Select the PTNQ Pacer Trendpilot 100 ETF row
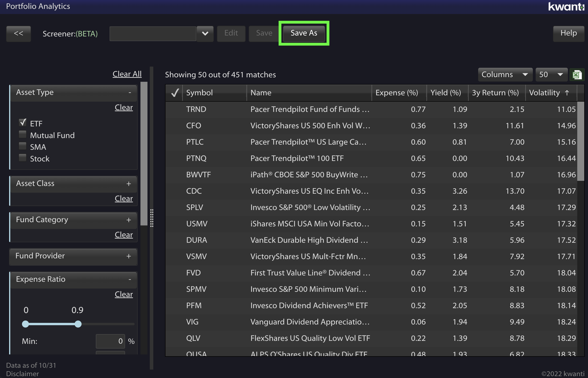 click(371, 158)
